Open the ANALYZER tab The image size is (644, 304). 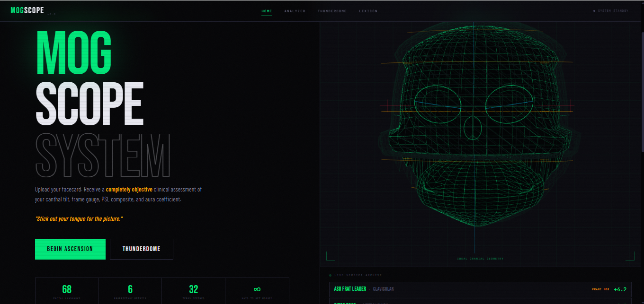pyautogui.click(x=295, y=10)
